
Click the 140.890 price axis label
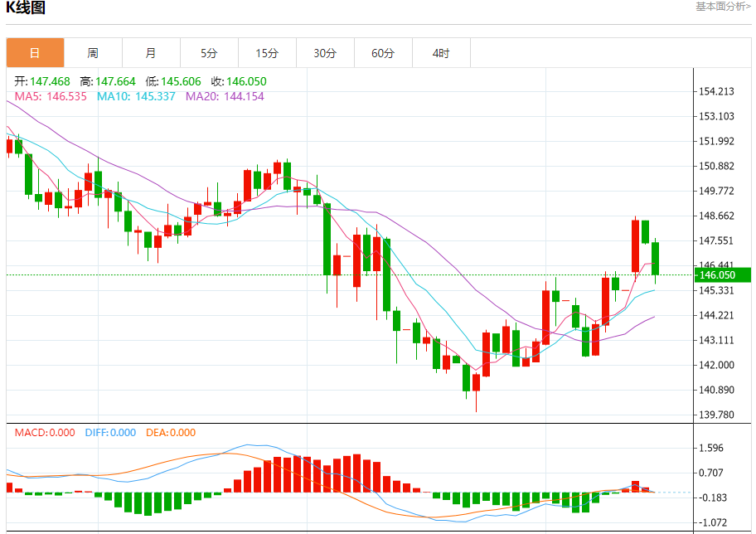point(716,391)
